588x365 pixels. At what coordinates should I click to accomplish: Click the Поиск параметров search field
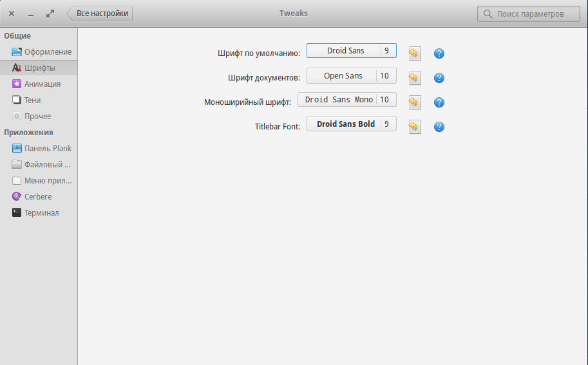click(529, 14)
